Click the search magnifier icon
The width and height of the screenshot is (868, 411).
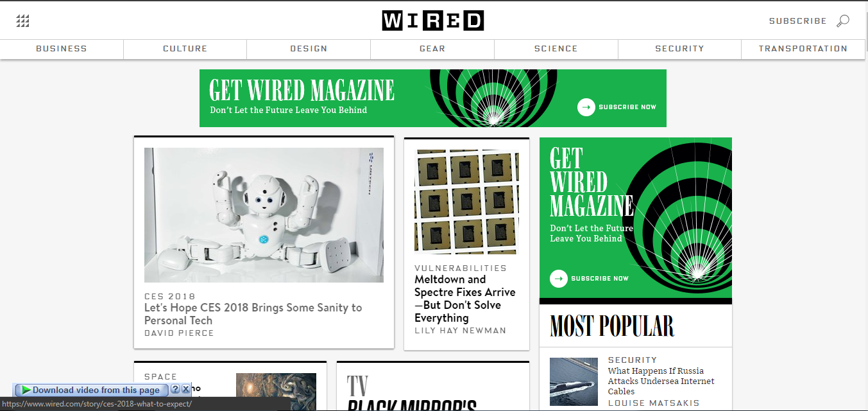coord(843,21)
